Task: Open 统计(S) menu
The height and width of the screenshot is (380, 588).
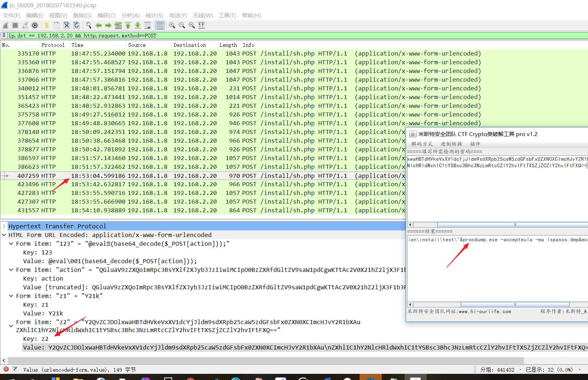Action: (154, 15)
